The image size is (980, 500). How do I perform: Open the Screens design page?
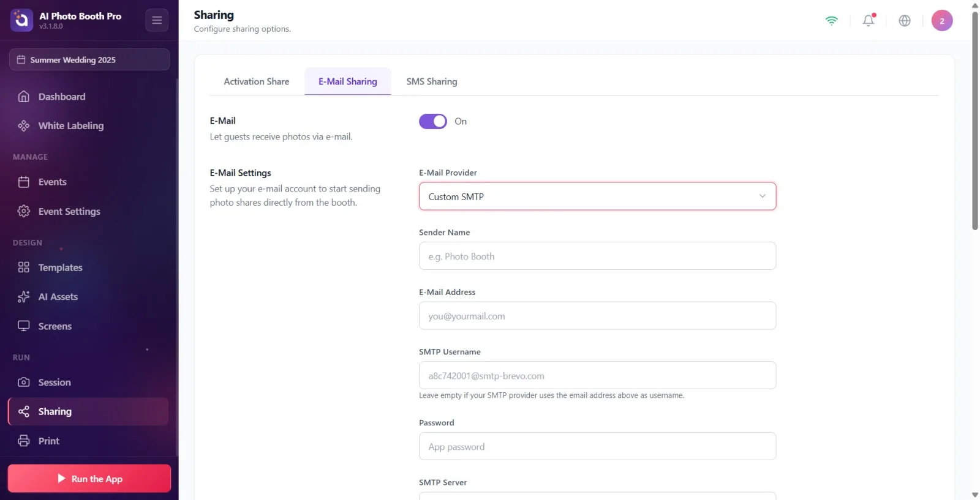pyautogui.click(x=88, y=326)
